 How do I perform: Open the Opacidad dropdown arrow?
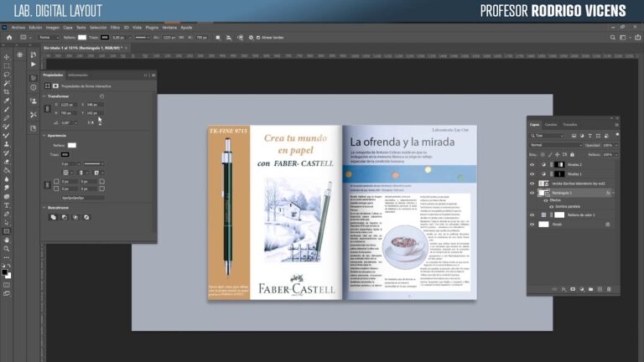[x=617, y=145]
